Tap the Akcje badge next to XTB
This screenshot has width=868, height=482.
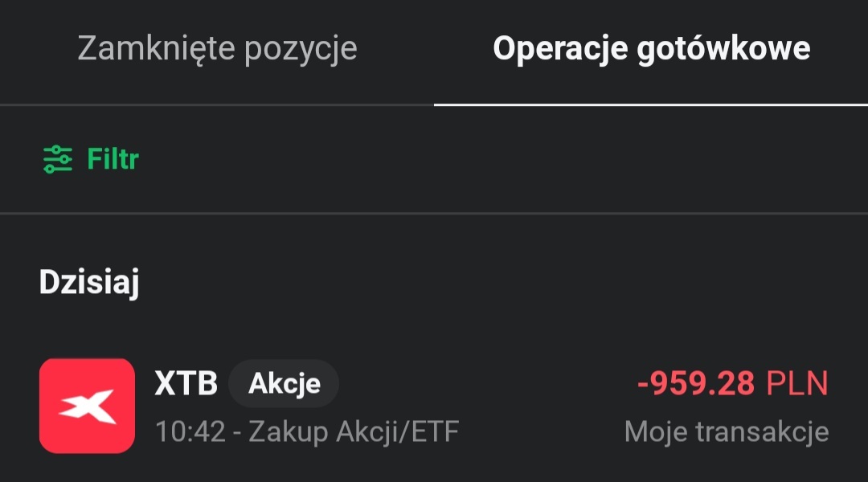284,384
